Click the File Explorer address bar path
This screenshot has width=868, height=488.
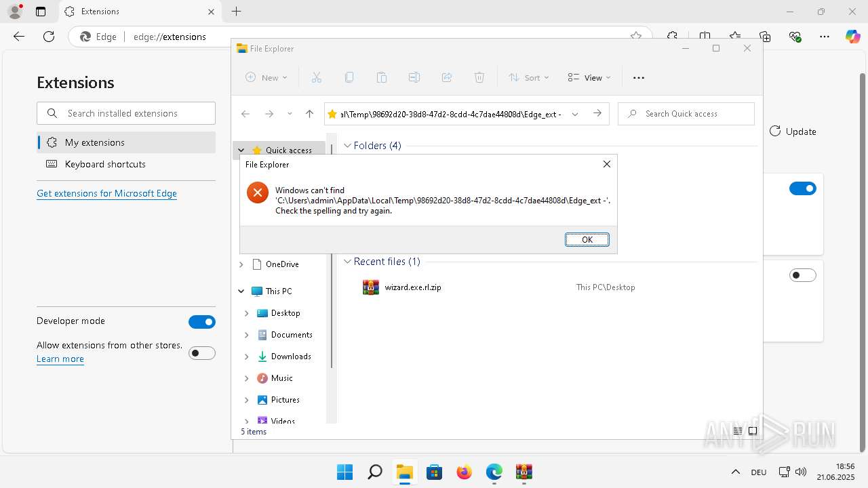[451, 114]
